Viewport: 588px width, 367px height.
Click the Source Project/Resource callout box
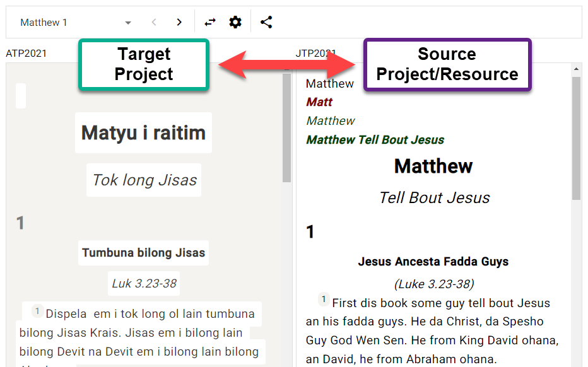[447, 64]
